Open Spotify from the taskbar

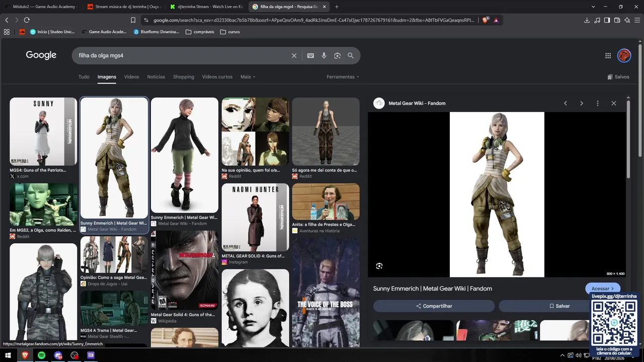click(x=41, y=355)
